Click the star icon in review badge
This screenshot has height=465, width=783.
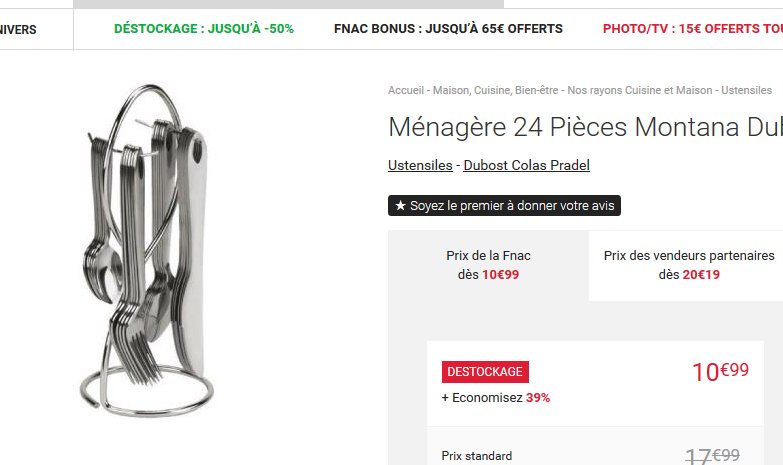coord(400,205)
